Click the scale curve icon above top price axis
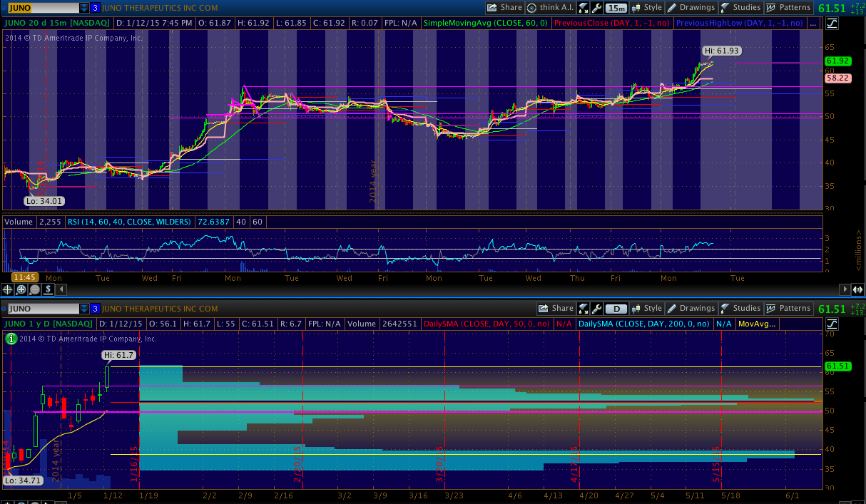 (832, 23)
